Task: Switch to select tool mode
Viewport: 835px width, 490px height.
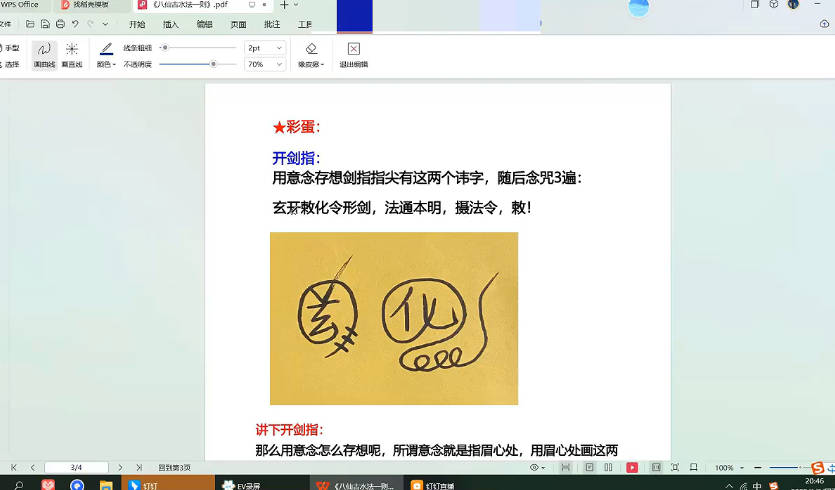Action: coord(11,64)
